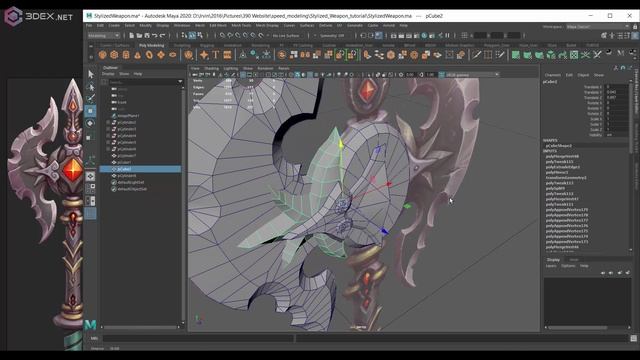Click polyExtrudeEdge3 in the channel box inputs

(563, 167)
